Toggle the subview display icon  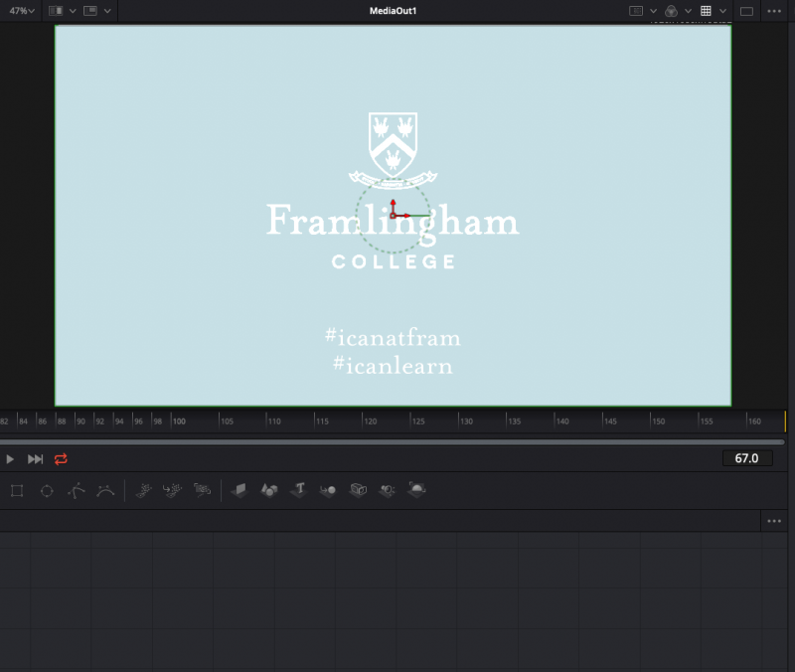pyautogui.click(x=90, y=10)
